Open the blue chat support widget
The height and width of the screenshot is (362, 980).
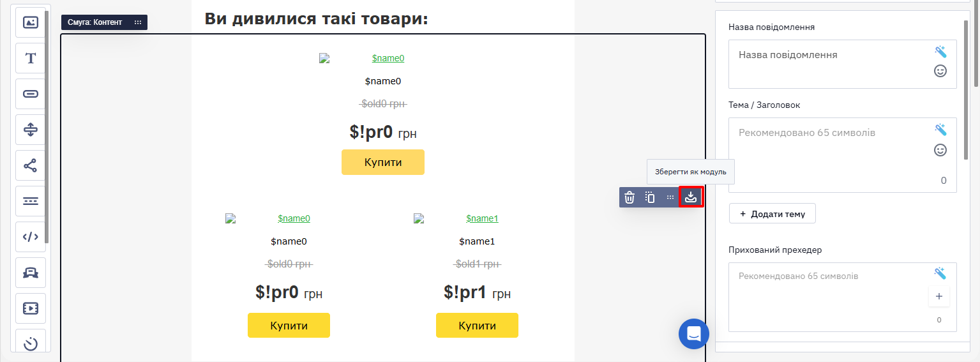pos(694,334)
